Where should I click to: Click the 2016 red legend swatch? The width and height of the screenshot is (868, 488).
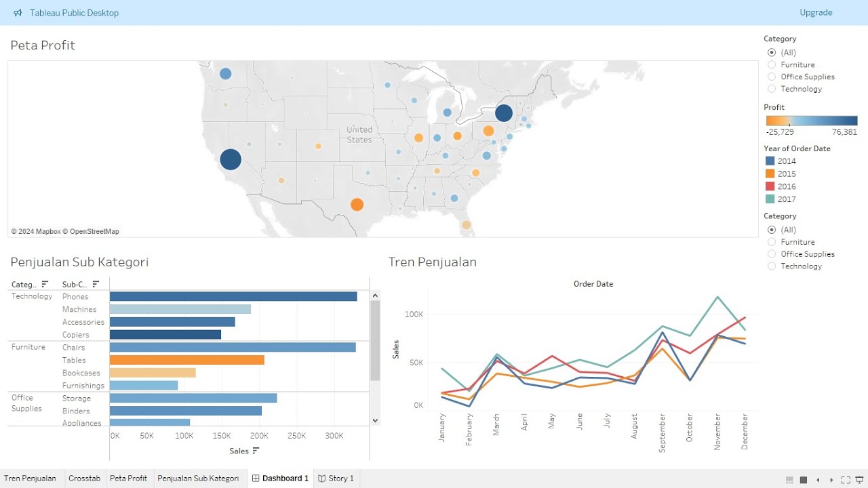pyautogui.click(x=770, y=186)
